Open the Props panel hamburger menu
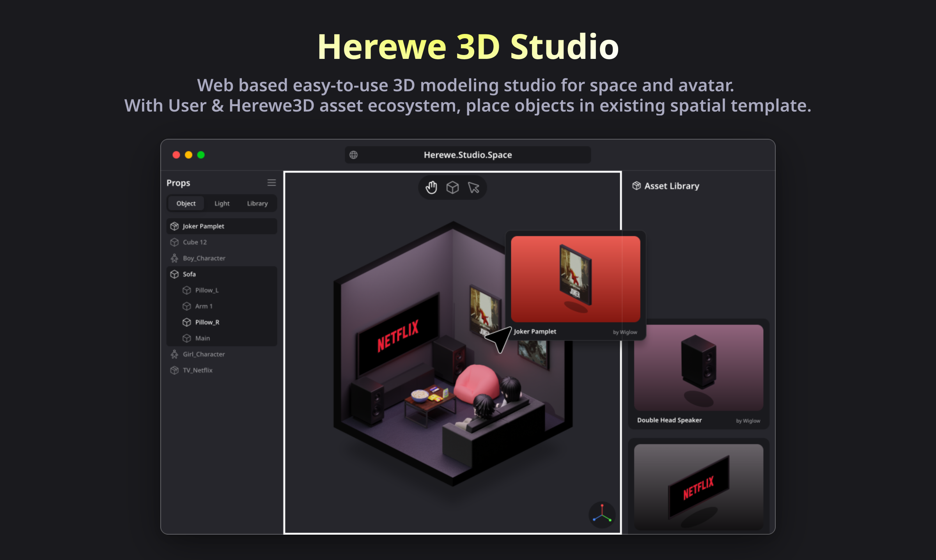This screenshot has height=560, width=936. pos(271,183)
